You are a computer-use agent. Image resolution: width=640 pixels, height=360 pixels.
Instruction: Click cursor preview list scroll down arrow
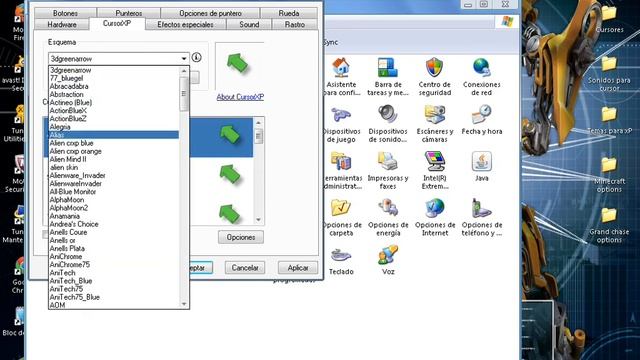tap(258, 220)
